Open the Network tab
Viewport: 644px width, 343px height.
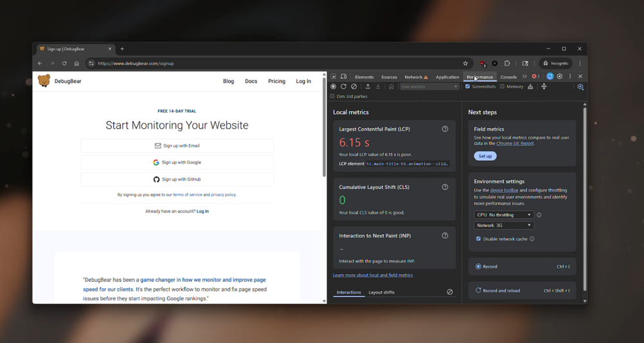pyautogui.click(x=416, y=77)
